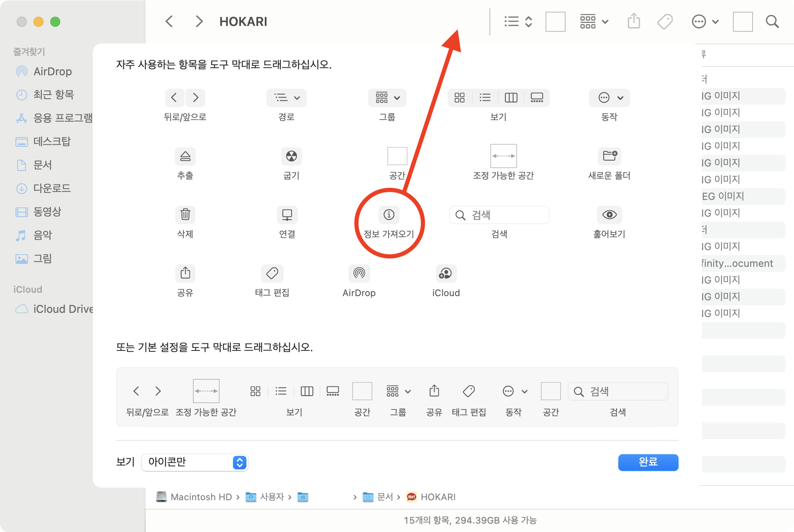Viewport: 794px width, 532px height.
Task: Click the unnamed user folder in path bar
Action: (x=303, y=497)
